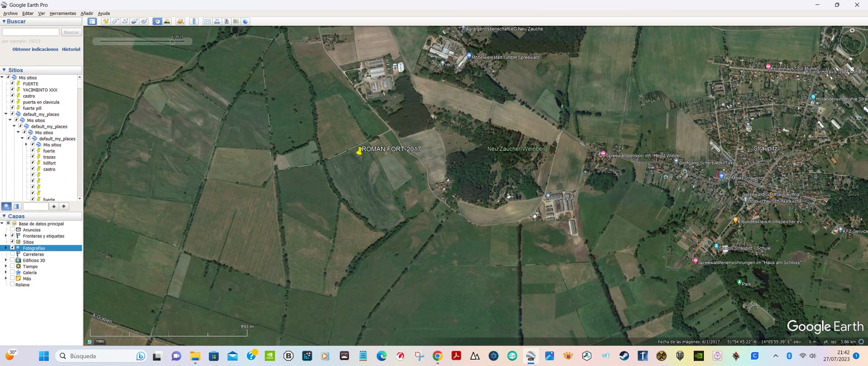The width and height of the screenshot is (868, 366).
Task: Check the Edificios 3D layer box
Action: coord(12,260)
